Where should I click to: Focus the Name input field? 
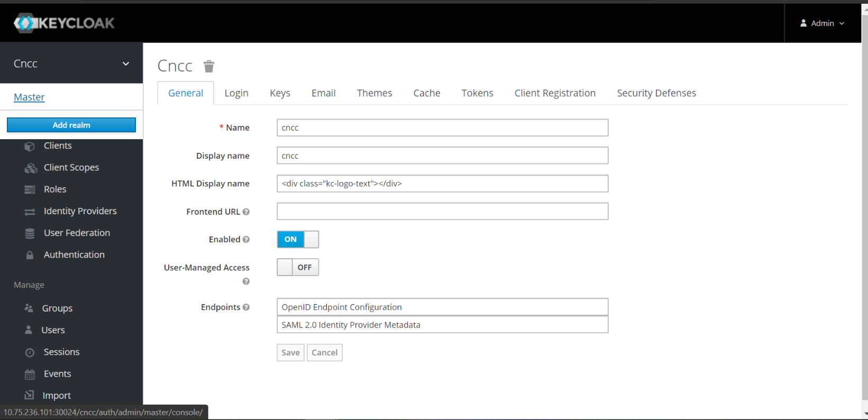[x=443, y=127]
